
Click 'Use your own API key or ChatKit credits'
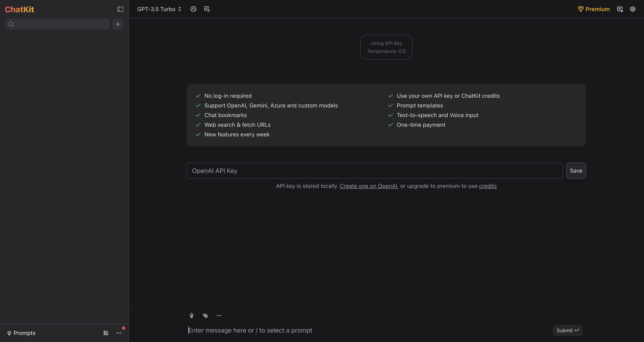point(448,96)
